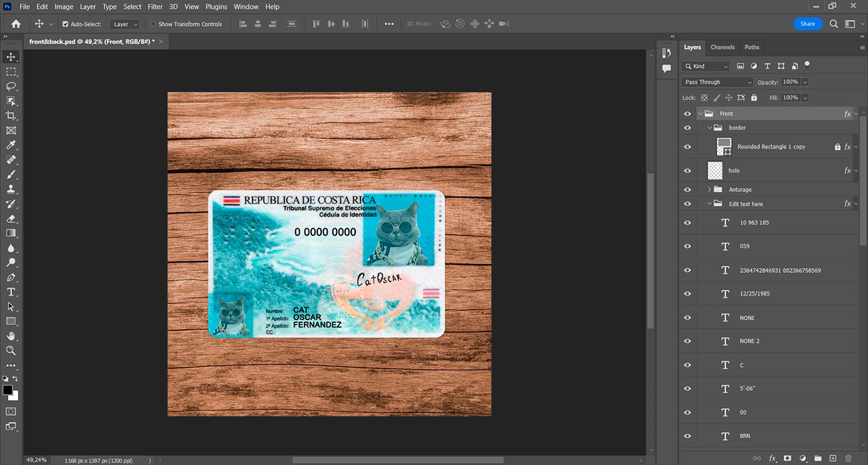The image size is (868, 465).
Task: Hide the Anturage group
Action: click(688, 189)
